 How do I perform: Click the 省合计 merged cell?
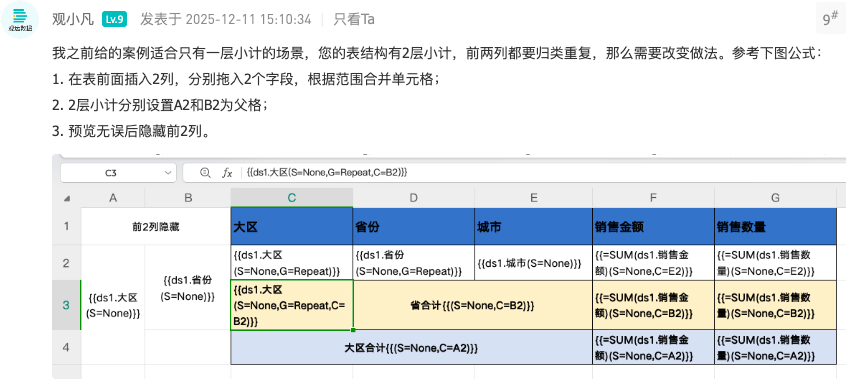473,305
